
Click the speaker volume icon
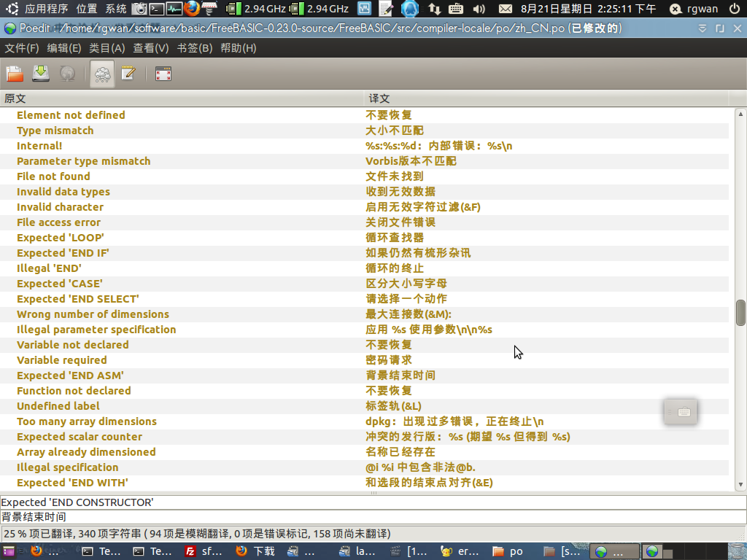pos(479,9)
